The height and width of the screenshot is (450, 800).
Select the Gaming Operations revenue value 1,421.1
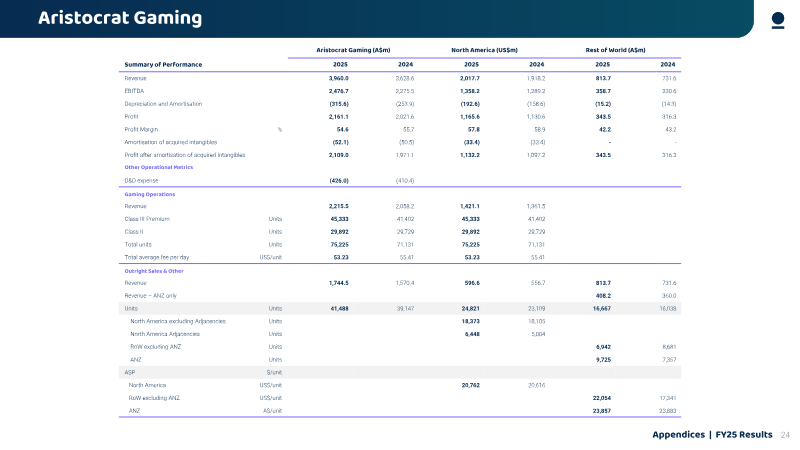coord(470,207)
